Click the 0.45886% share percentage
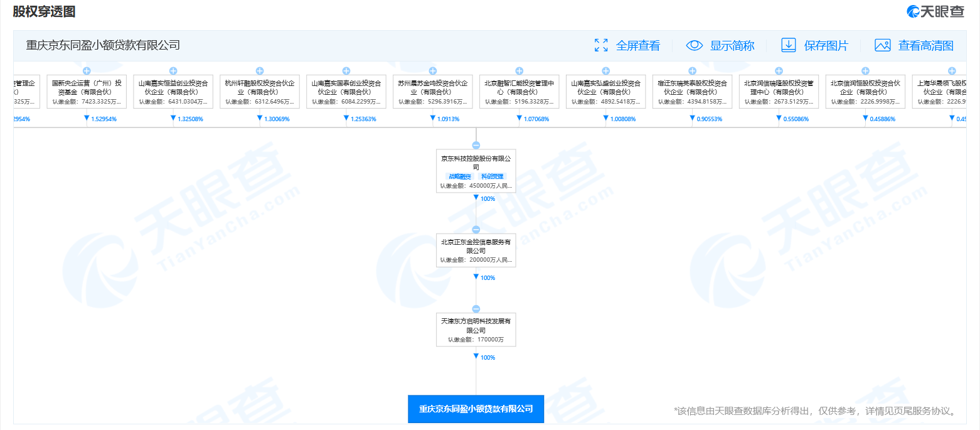This screenshot has width=980, height=430. (x=883, y=119)
